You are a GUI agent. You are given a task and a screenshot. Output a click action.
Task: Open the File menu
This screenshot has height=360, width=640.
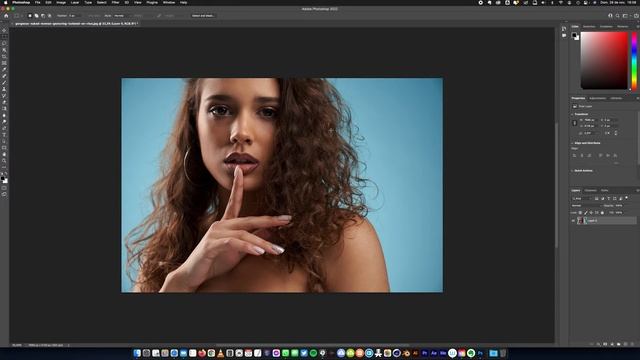click(x=37, y=2)
